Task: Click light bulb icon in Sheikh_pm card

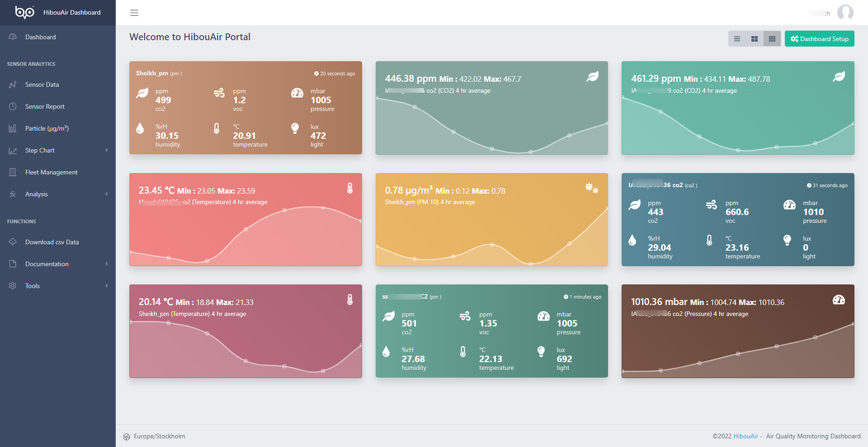Action: coord(295,128)
